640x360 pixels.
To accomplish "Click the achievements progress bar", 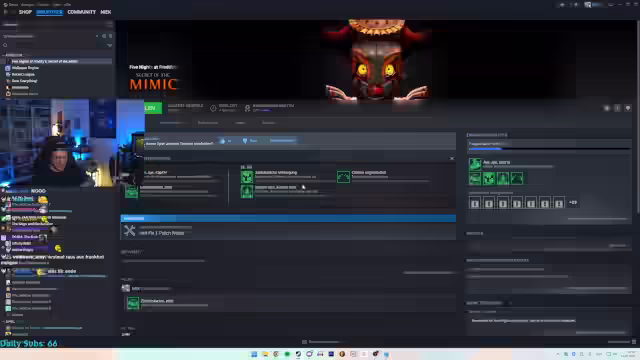I will (549, 149).
